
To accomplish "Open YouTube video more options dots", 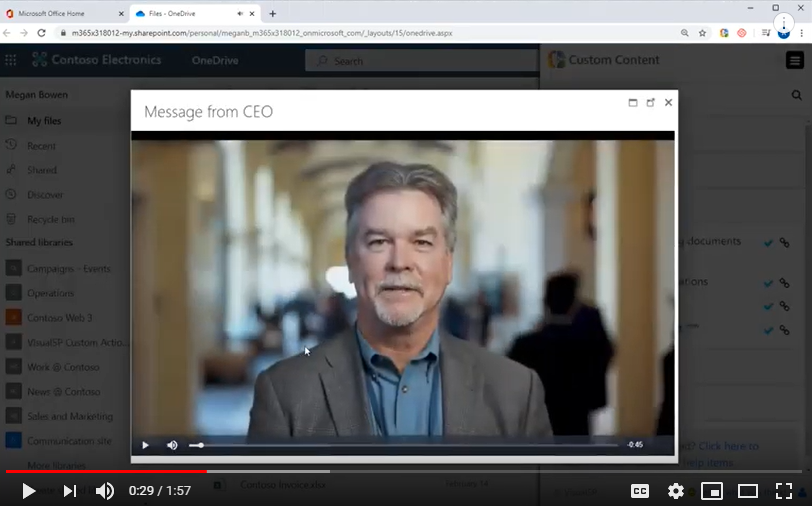I will pos(784,23).
